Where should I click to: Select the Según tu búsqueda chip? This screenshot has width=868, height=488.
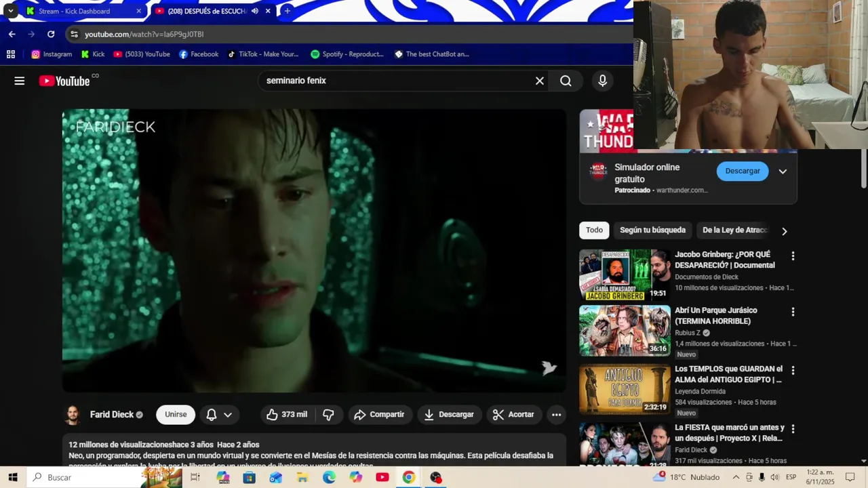pyautogui.click(x=652, y=230)
